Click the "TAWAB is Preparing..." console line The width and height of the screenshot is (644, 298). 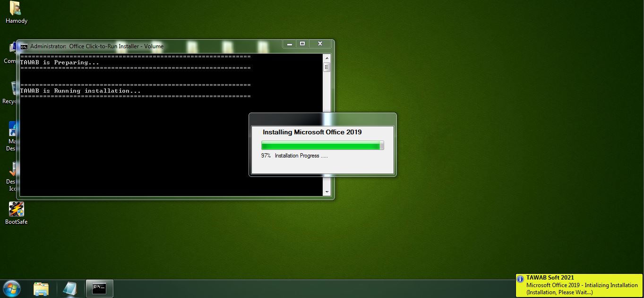pyautogui.click(x=60, y=62)
